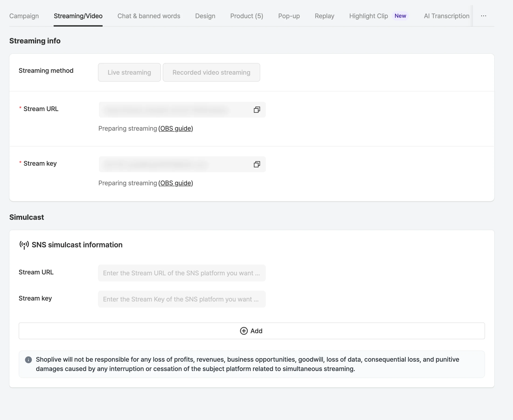Open the Highlight Clip tab
The height and width of the screenshot is (420, 513).
[x=368, y=16]
